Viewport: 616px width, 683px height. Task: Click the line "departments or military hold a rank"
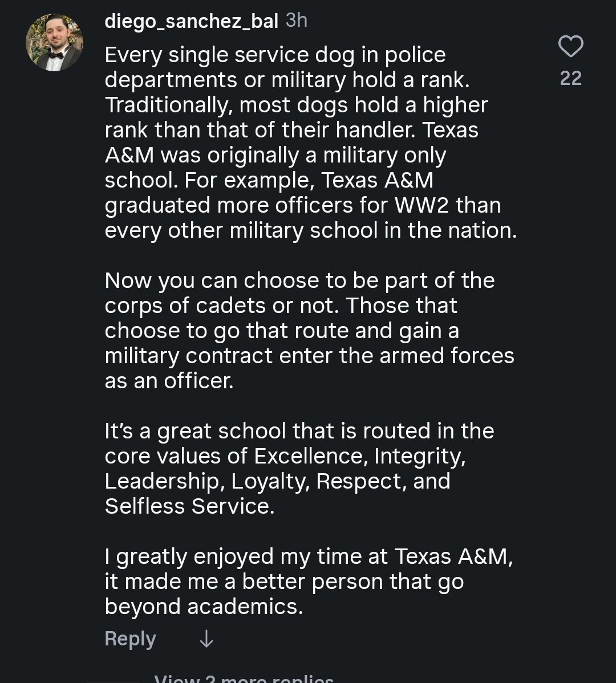287,80
